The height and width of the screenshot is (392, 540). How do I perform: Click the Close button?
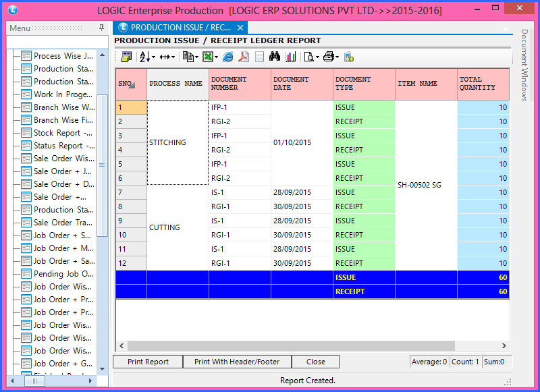point(315,362)
